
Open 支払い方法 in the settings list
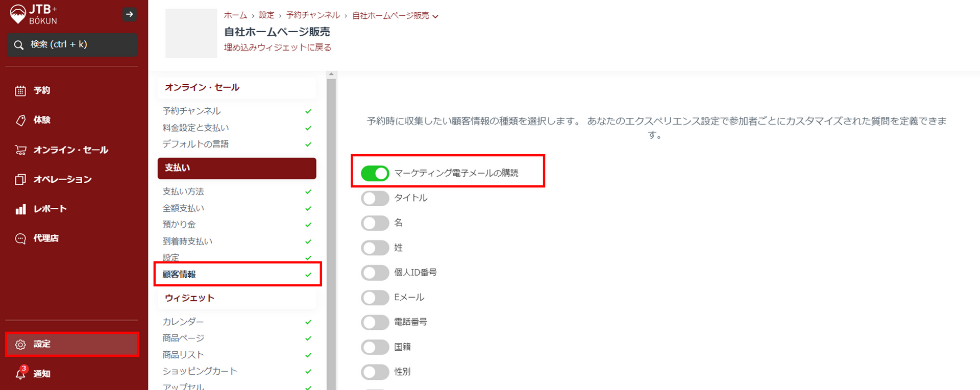183,192
